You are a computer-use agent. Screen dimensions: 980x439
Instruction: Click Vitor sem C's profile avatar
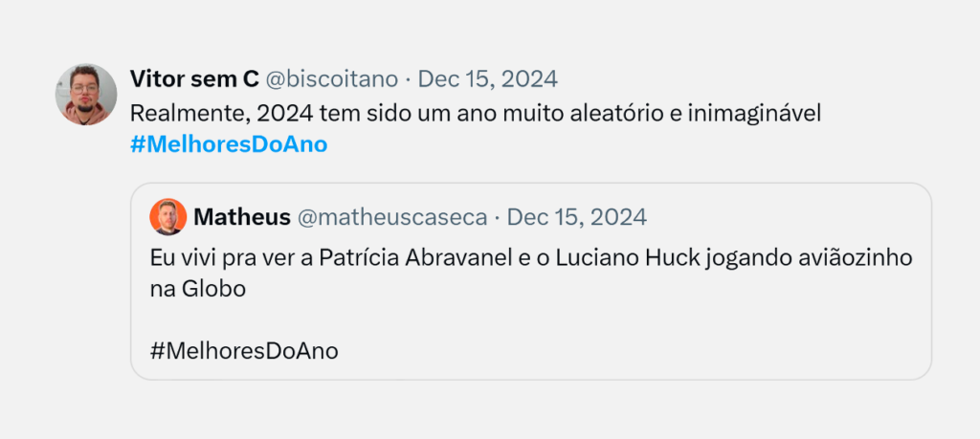click(86, 95)
